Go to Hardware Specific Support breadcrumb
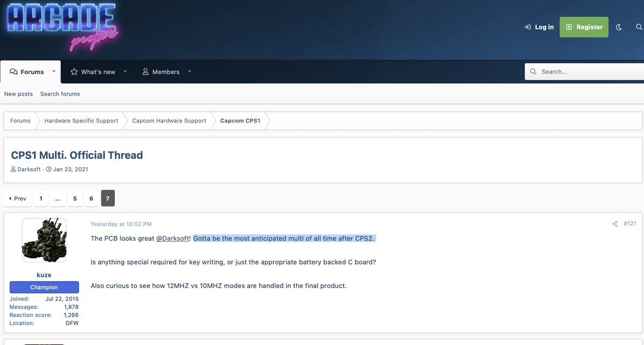644x345 pixels. (81, 121)
